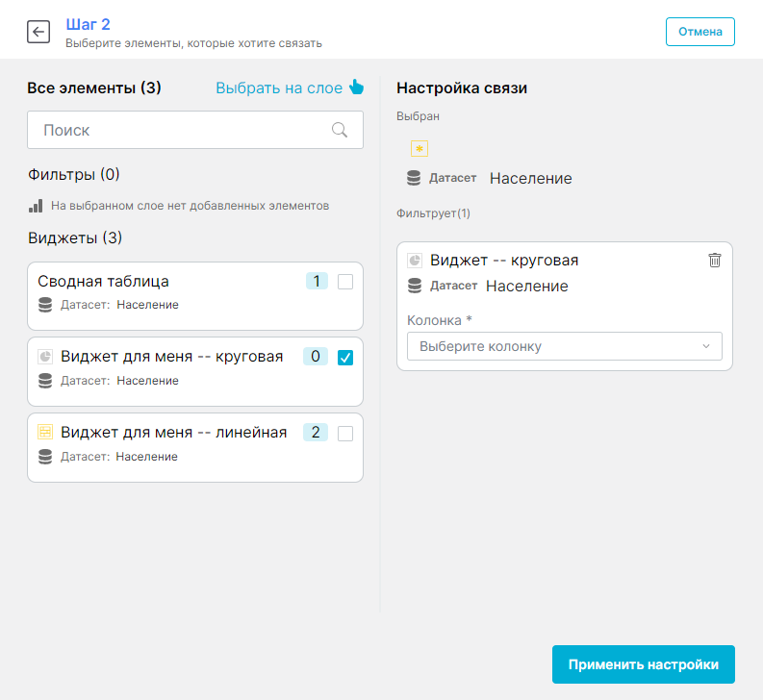Image resolution: width=763 pixels, height=700 pixels.
Task: Check the Виджет для меня -- линейная checkbox
Action: coord(345,434)
